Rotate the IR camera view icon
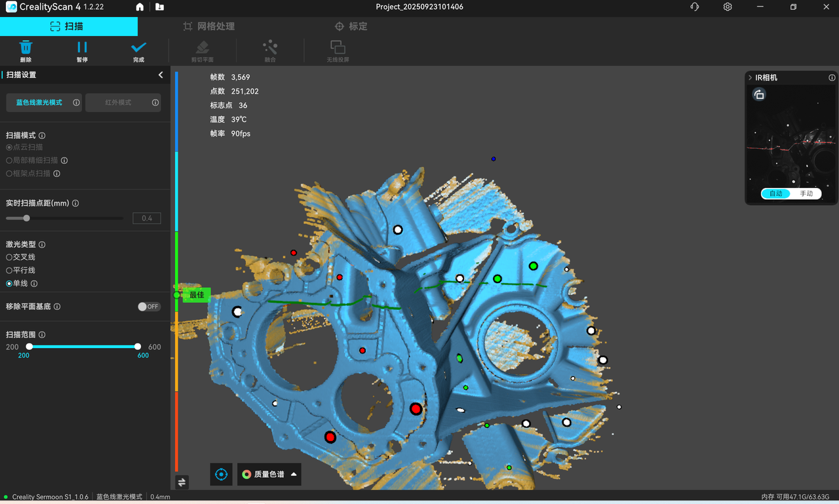839x504 pixels. 759,94
